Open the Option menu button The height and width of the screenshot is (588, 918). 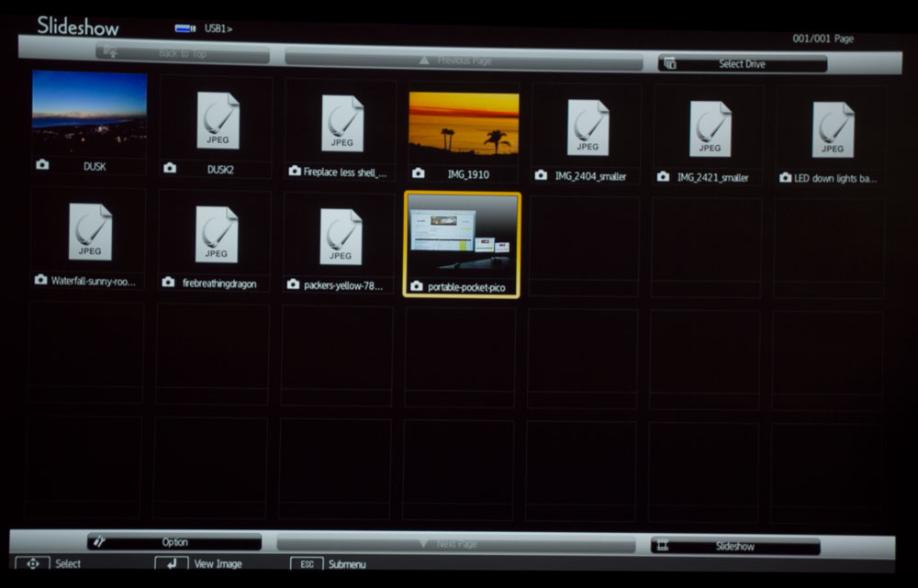click(174, 542)
